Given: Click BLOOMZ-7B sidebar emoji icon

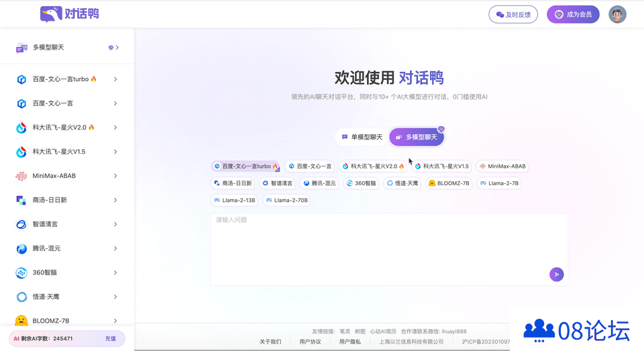Looking at the screenshot, I should click(21, 321).
